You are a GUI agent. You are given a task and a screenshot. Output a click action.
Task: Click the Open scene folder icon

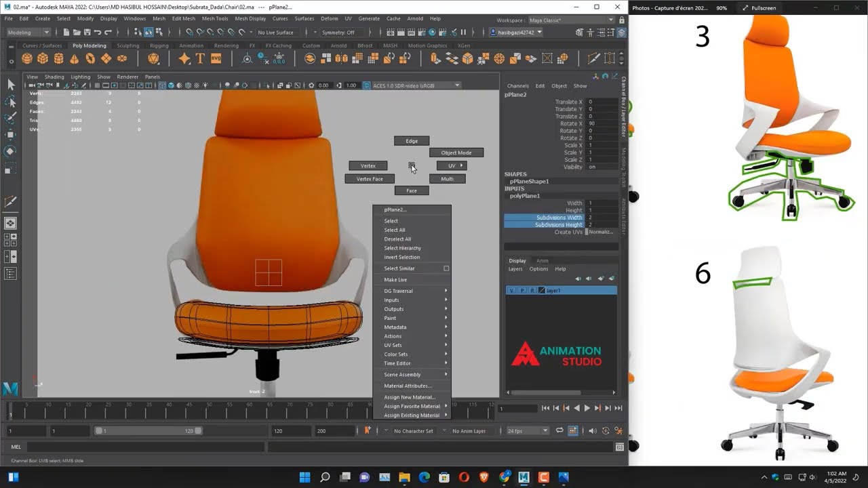click(77, 32)
